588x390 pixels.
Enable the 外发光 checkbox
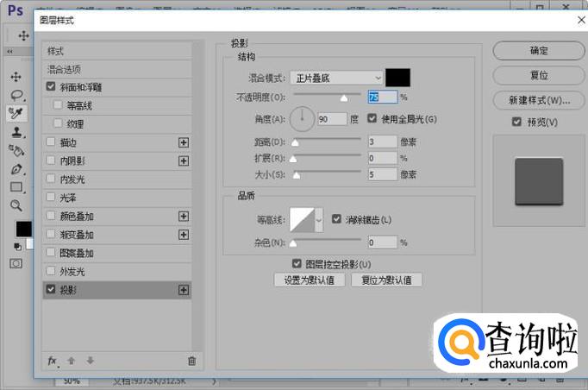(52, 272)
